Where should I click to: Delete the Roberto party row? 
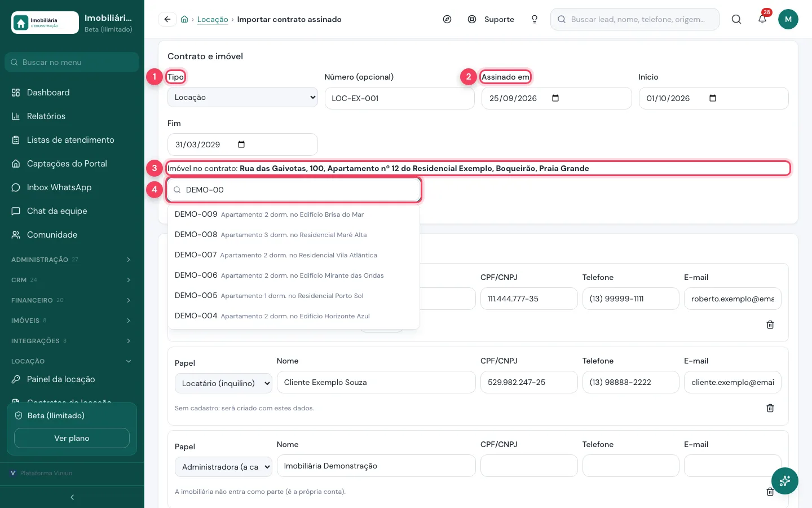point(770,325)
